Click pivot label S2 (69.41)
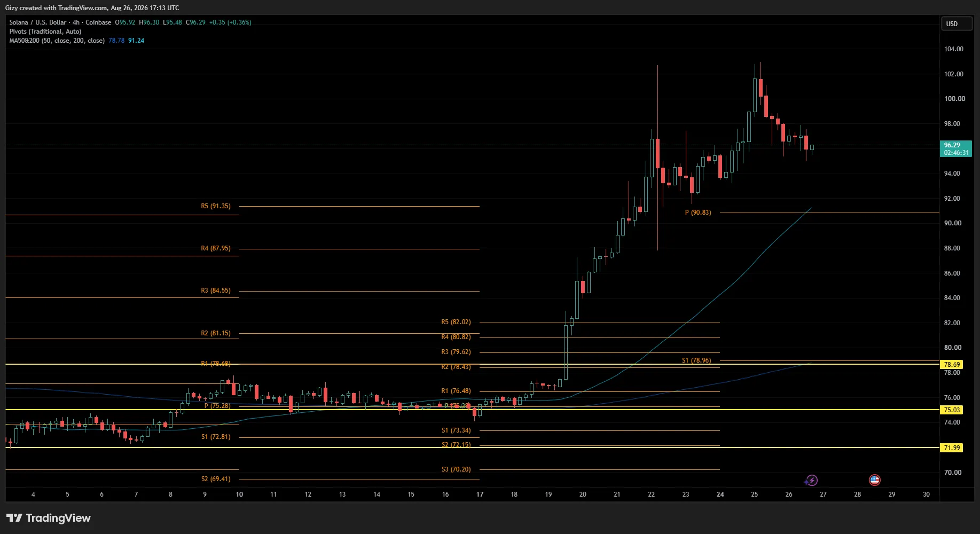Viewport: 980px width, 534px height. point(216,479)
